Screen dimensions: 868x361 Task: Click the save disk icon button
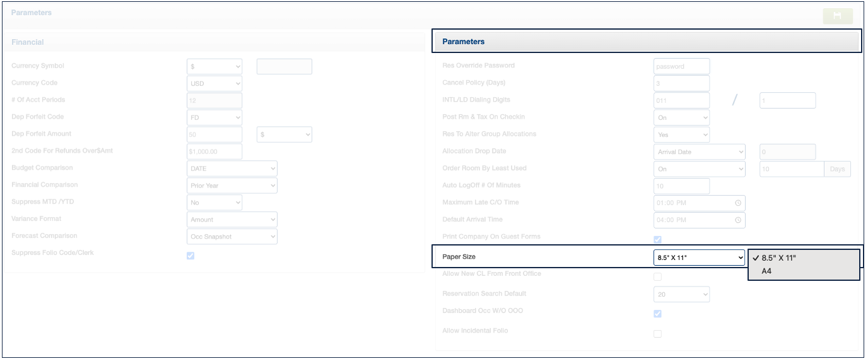pyautogui.click(x=837, y=16)
